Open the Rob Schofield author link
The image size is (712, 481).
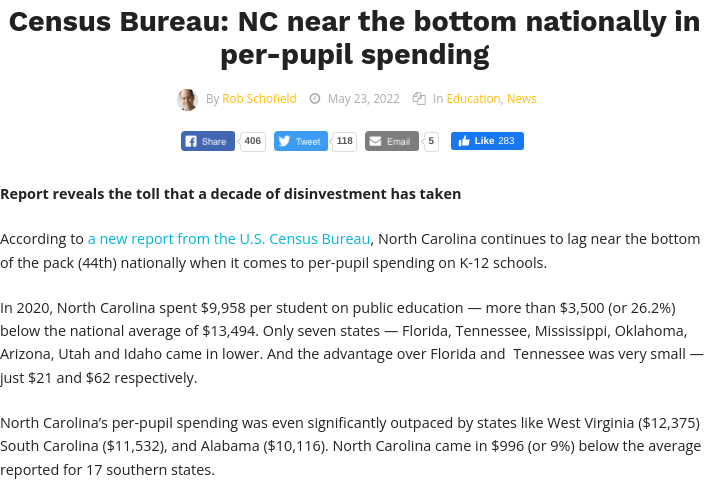coord(259,99)
